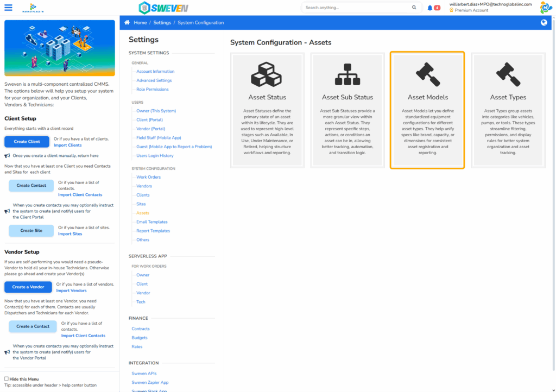Click the Asset Models gavel icon
This screenshot has width=556, height=392.
click(428, 74)
